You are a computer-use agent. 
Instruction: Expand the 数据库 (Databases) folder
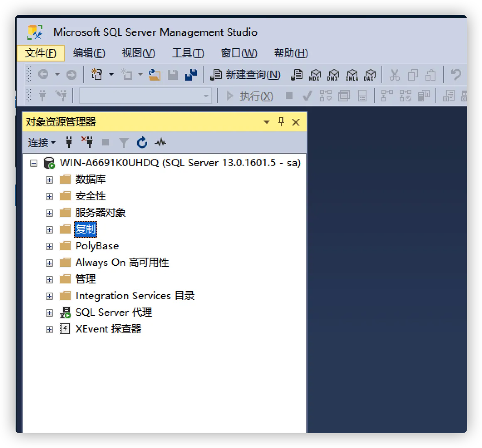[49, 180]
